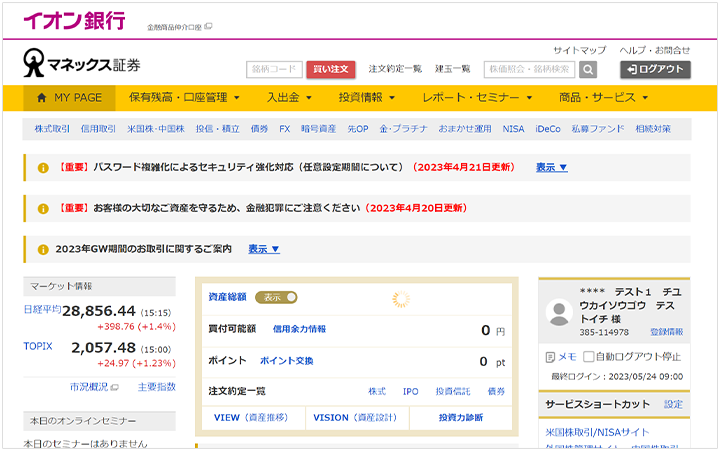Click the 投資力診断 button
The height and width of the screenshot is (450, 720).
click(x=461, y=417)
